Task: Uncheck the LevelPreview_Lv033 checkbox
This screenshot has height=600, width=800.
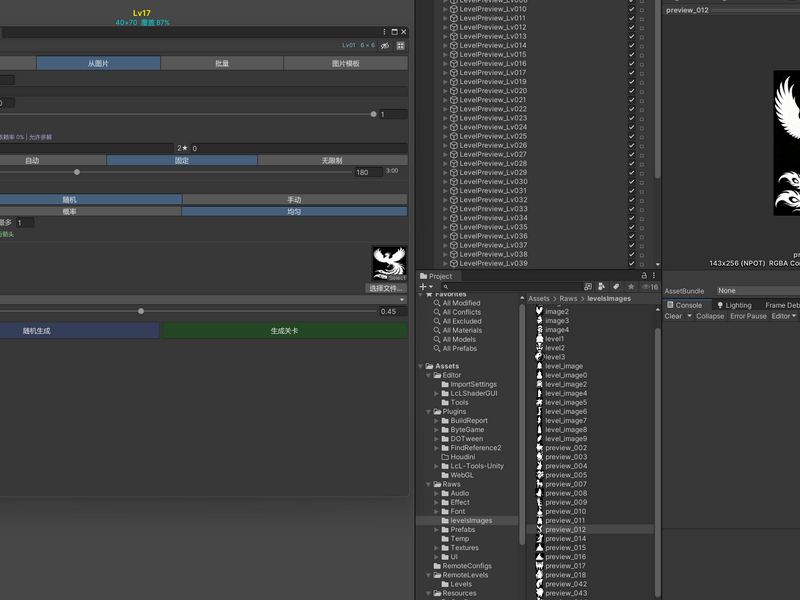Action: tap(632, 209)
